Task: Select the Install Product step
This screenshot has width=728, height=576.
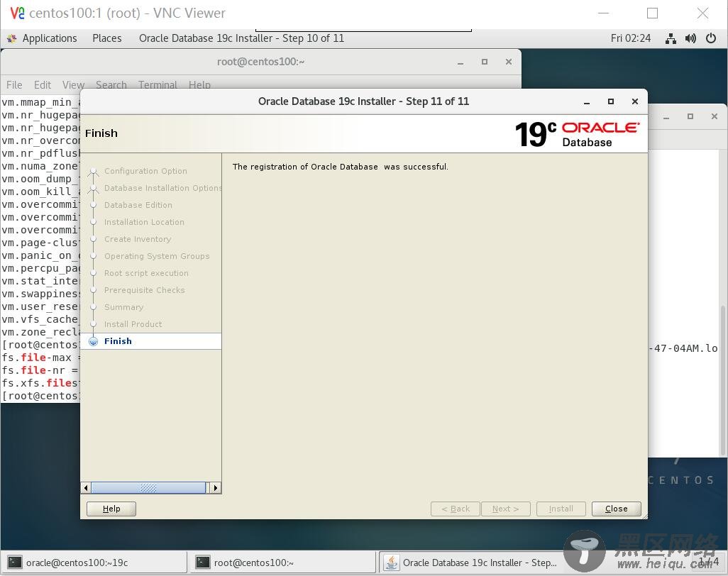Action: click(133, 324)
